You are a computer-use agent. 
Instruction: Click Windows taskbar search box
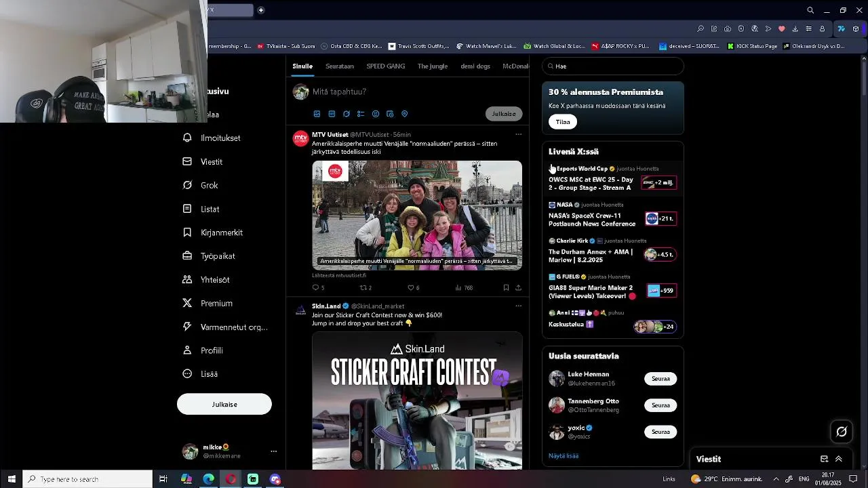(x=88, y=479)
